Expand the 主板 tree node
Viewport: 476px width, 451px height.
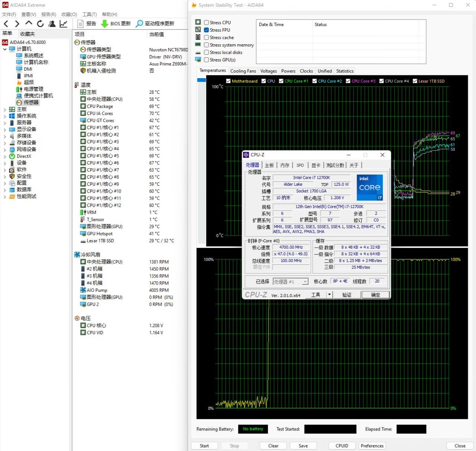5,109
